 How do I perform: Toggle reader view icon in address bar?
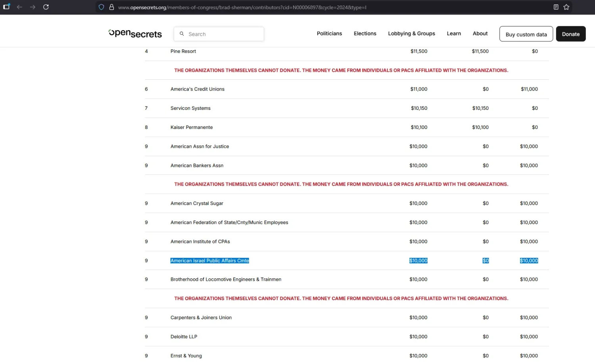tap(556, 7)
